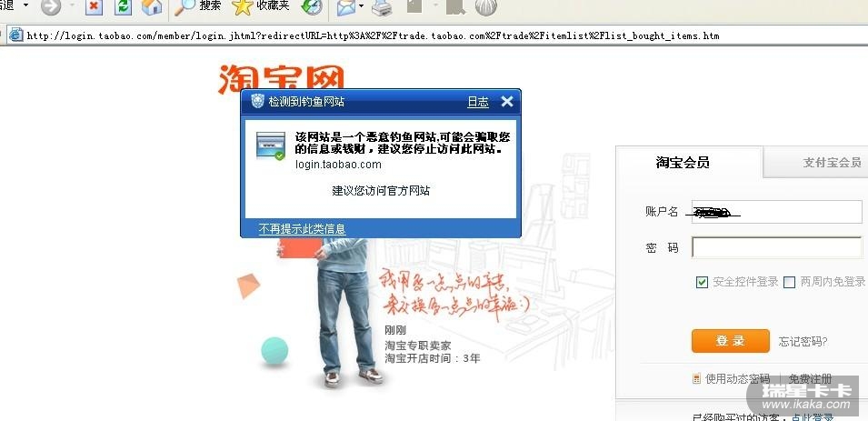Click 建议您访问官方网站 in the alert
This screenshot has height=421, width=868.
(x=381, y=191)
